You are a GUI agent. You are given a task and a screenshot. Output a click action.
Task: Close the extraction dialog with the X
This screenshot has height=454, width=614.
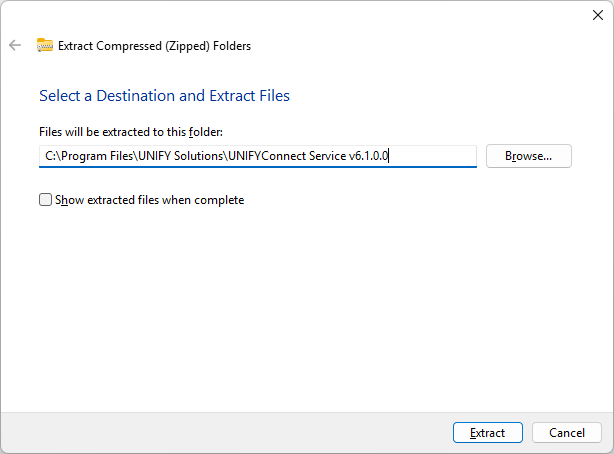click(598, 15)
